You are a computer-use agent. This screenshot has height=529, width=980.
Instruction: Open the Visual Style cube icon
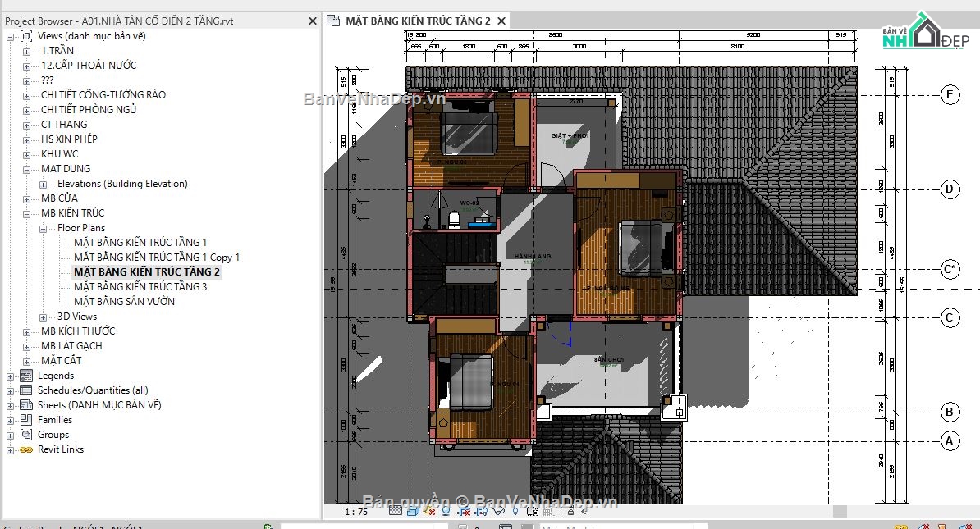[412, 513]
